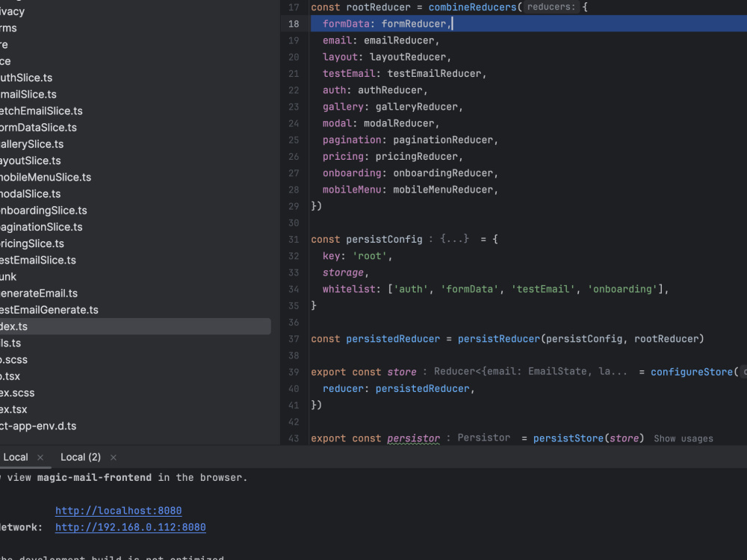Open aginationSlice.ts file

coord(41,227)
